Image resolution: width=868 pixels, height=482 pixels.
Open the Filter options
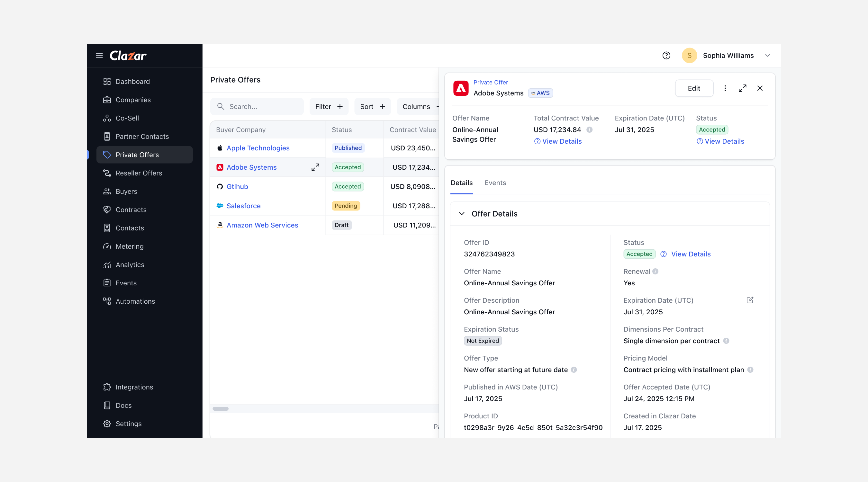pyautogui.click(x=329, y=106)
